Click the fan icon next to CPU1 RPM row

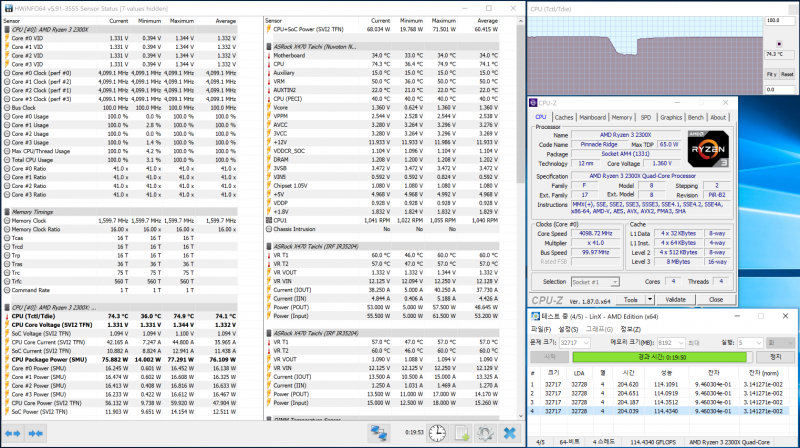pos(269,220)
